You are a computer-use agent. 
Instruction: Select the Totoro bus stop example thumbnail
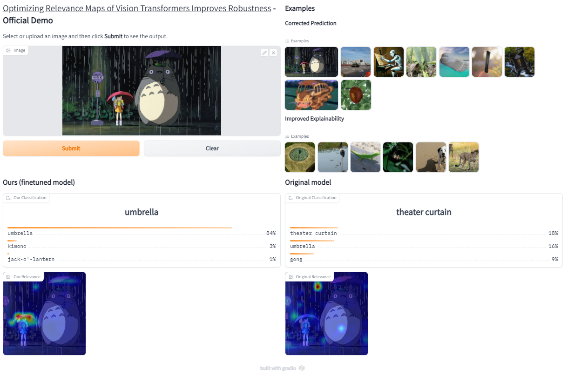click(x=311, y=62)
